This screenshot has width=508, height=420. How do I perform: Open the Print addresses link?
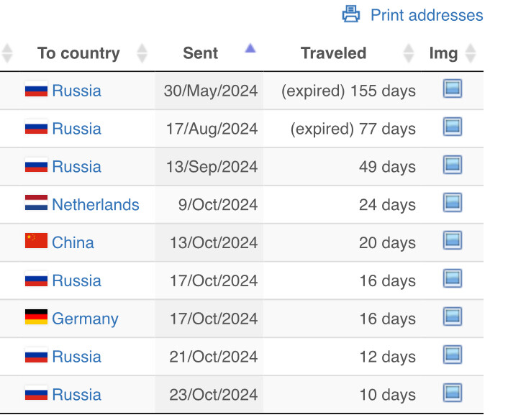427,15
